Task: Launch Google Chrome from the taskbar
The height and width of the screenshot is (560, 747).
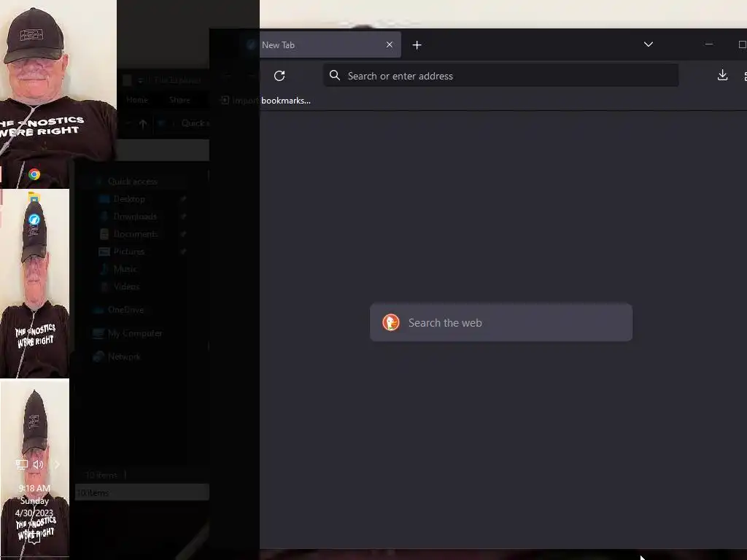Action: coord(34,174)
